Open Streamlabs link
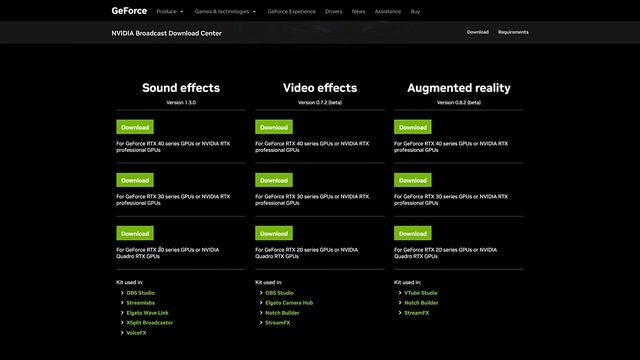 [140, 303]
